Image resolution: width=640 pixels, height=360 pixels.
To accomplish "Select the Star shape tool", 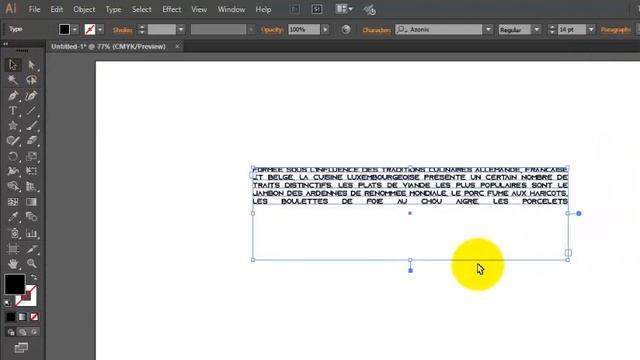I will tap(13, 126).
